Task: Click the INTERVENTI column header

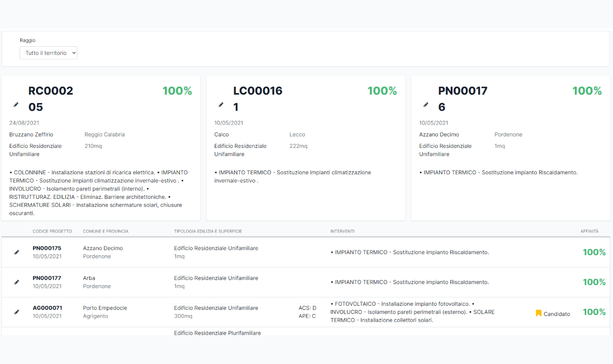Action: 343,231
